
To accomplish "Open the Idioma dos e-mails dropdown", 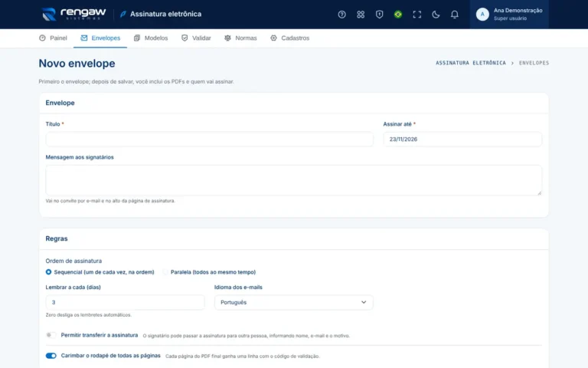I will (x=294, y=302).
